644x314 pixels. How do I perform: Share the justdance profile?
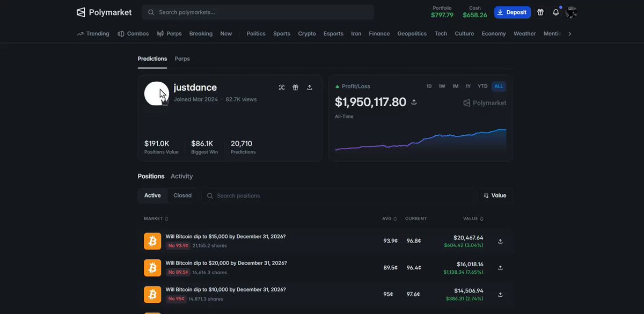(x=310, y=87)
